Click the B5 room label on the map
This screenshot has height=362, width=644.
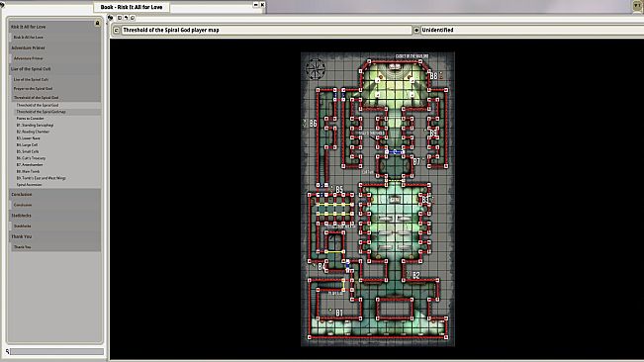click(x=339, y=190)
